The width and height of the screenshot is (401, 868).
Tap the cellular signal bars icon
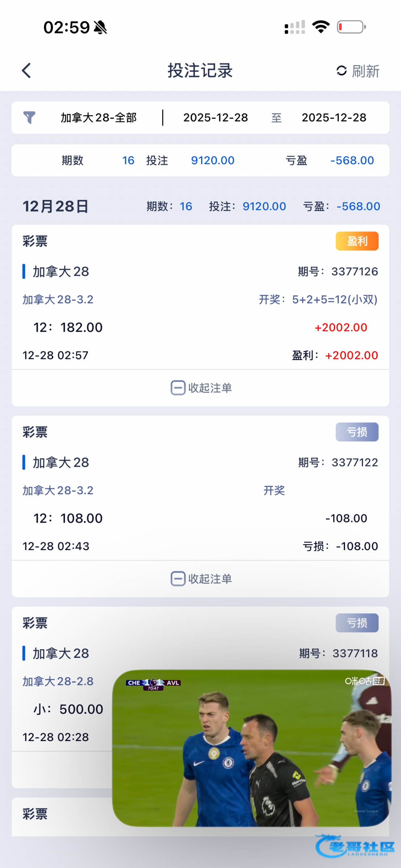[x=295, y=27]
